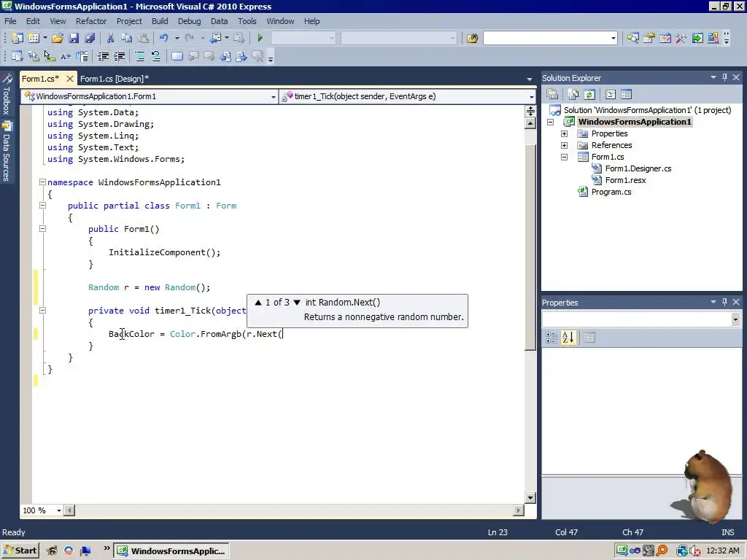Viewport: 747px width, 560px height.
Task: Click the Toolbox hammer-and-wrench toolbar icon
Action: tap(681, 38)
